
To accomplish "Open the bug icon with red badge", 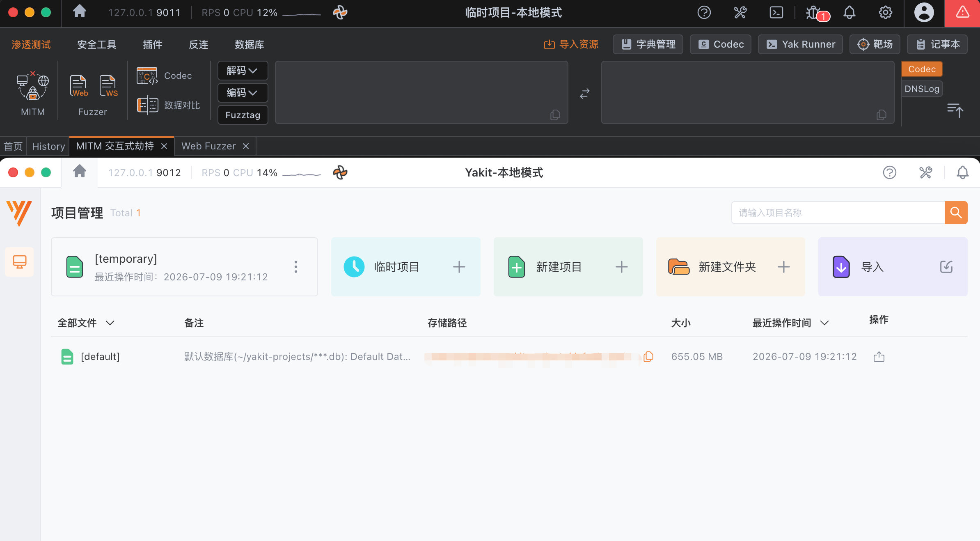I will [814, 13].
